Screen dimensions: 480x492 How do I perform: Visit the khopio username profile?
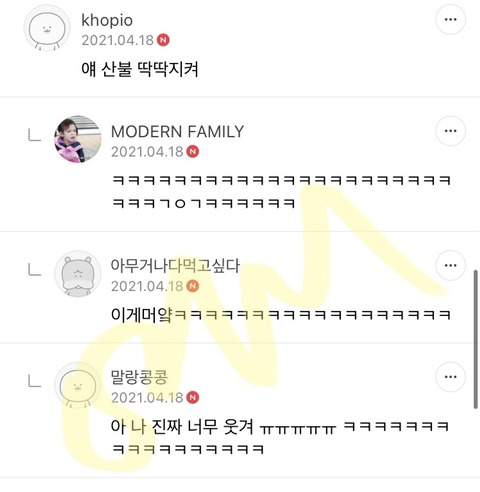[x=107, y=20]
